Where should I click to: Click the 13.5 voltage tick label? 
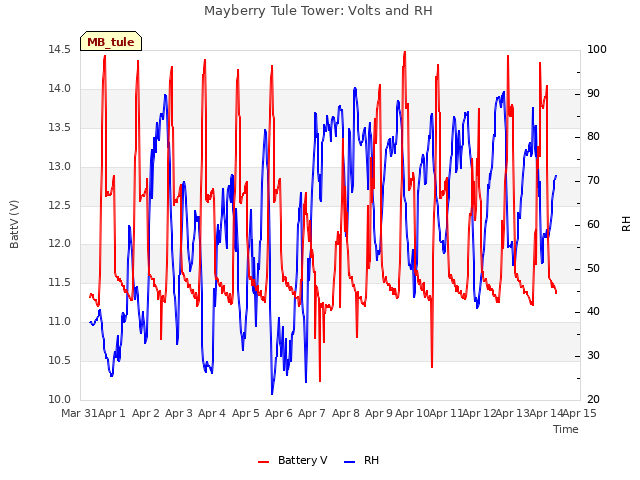pyautogui.click(x=60, y=127)
